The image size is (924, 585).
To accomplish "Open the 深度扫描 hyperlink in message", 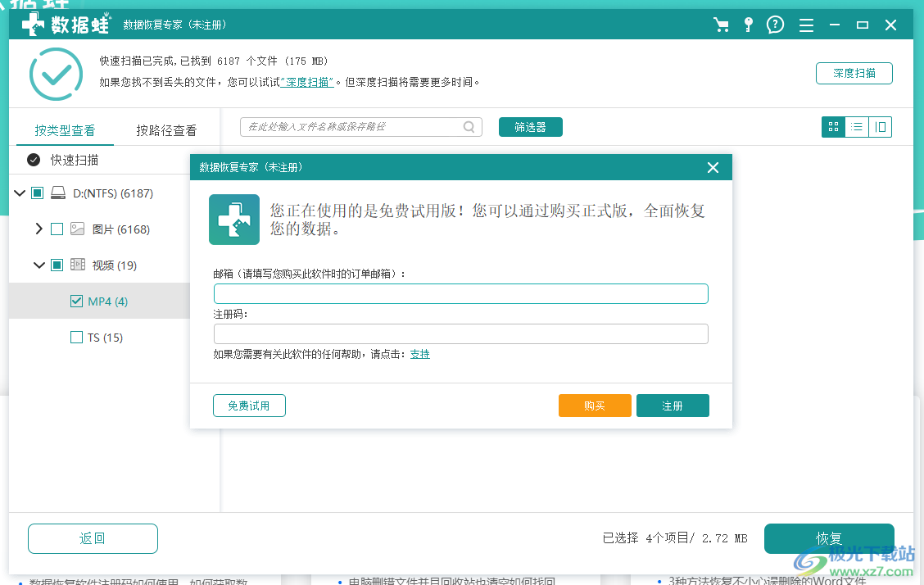I will [x=307, y=82].
